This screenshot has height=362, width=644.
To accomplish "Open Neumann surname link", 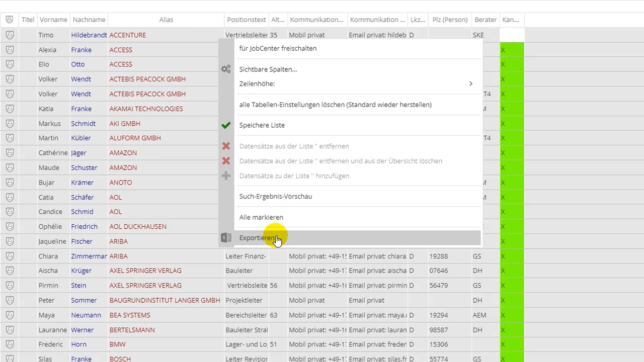I will pyautogui.click(x=86, y=315).
